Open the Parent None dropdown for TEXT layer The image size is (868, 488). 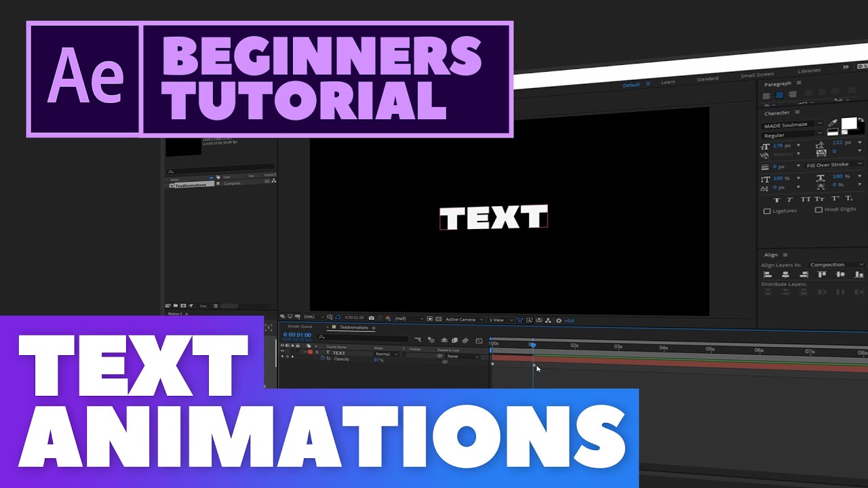tap(462, 357)
